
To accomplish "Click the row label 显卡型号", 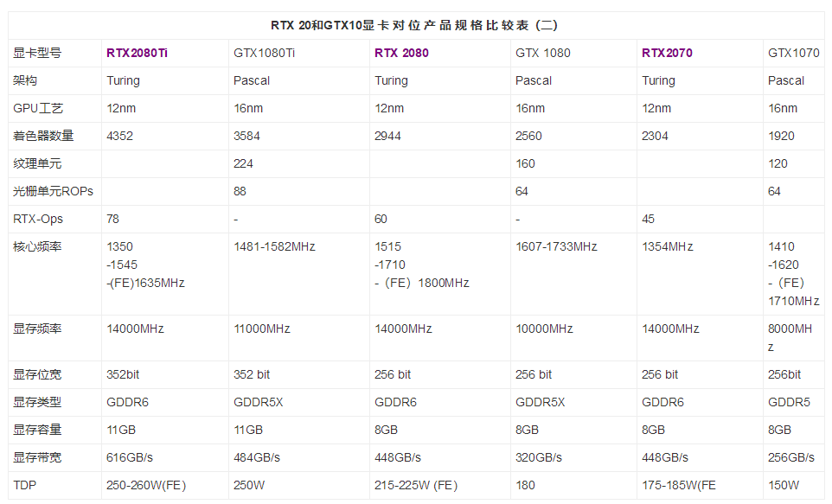I will [x=37, y=53].
